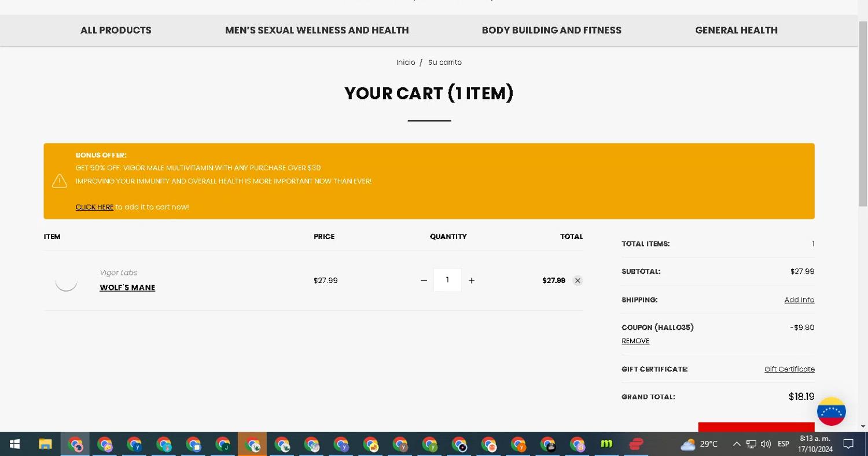Click the 'CLICK HERE' bonus offer link
Viewport: 868px width, 456px height.
point(94,207)
